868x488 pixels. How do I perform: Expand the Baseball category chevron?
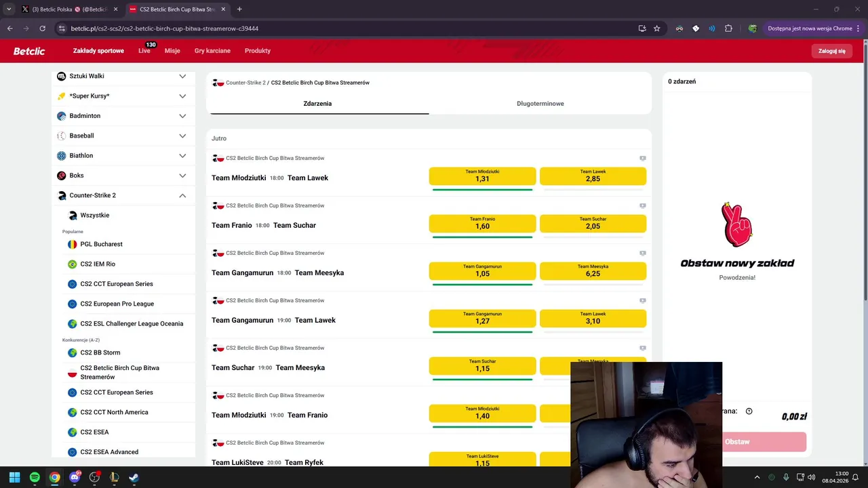182,136
